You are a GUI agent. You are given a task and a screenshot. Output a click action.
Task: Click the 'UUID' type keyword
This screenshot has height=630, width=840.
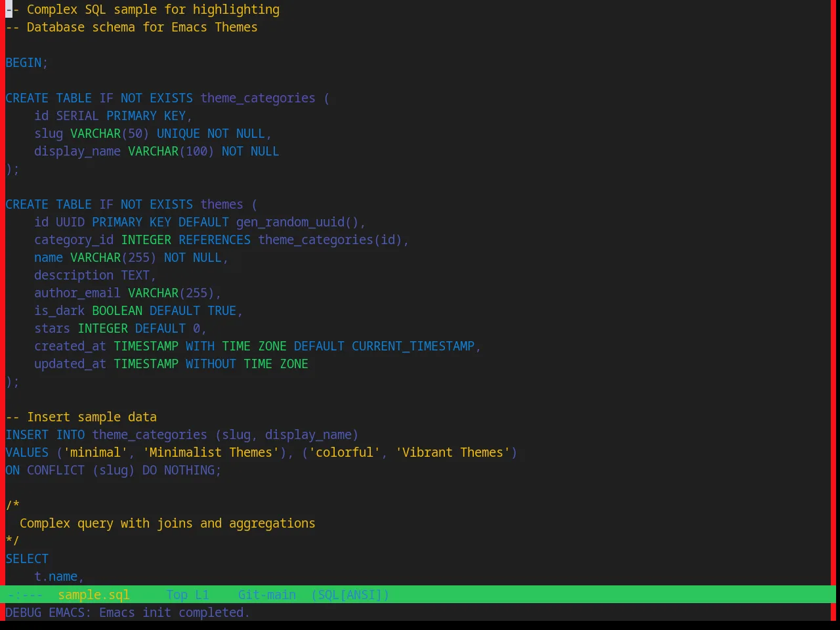70,222
